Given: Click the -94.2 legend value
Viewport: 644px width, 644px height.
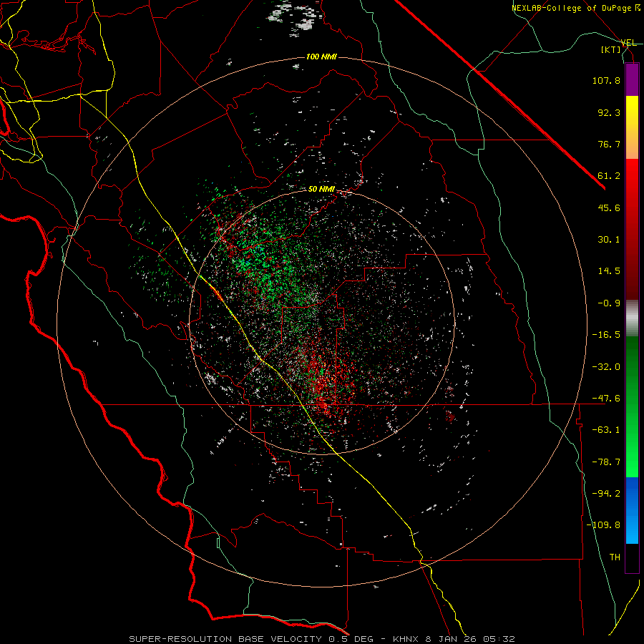Looking at the screenshot, I should [x=606, y=494].
